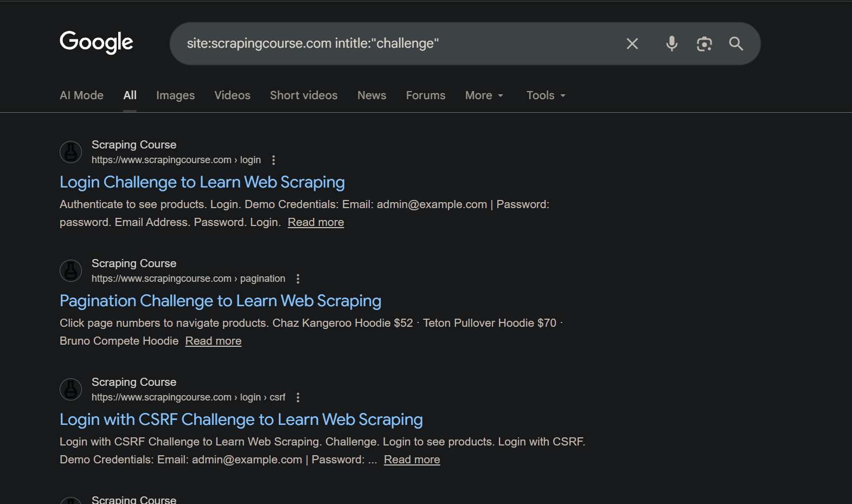Open Login with CSRF Challenge result link

coord(241,420)
